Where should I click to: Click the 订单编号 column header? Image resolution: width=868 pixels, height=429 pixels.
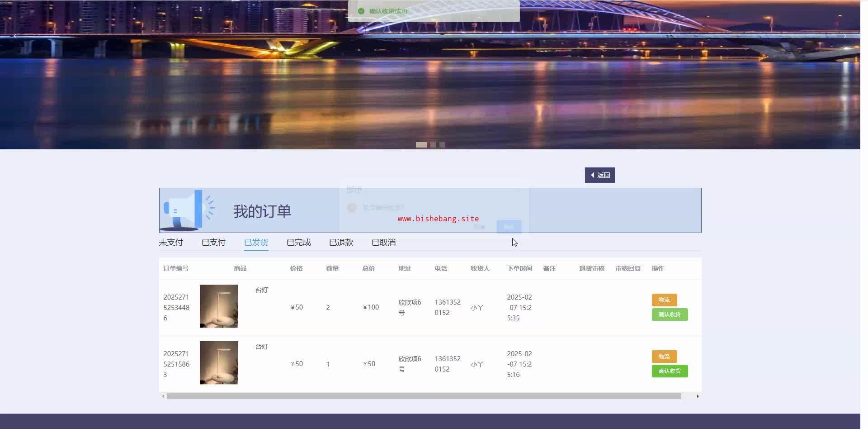coord(176,268)
